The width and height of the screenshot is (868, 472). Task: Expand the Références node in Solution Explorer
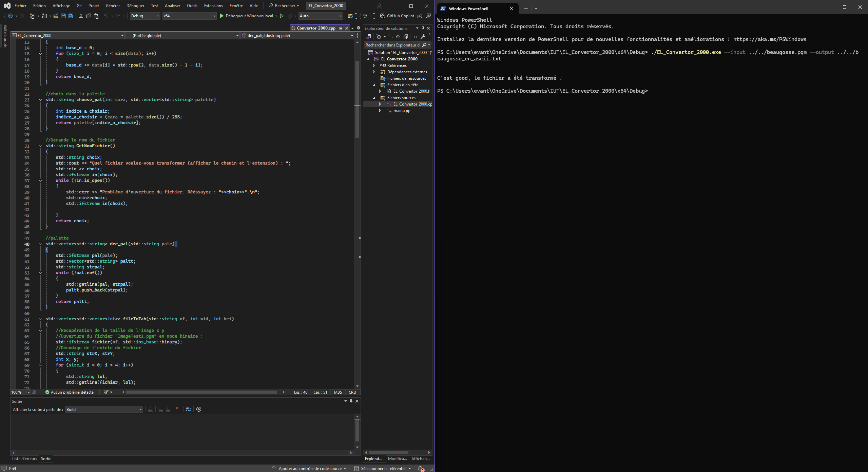click(374, 65)
